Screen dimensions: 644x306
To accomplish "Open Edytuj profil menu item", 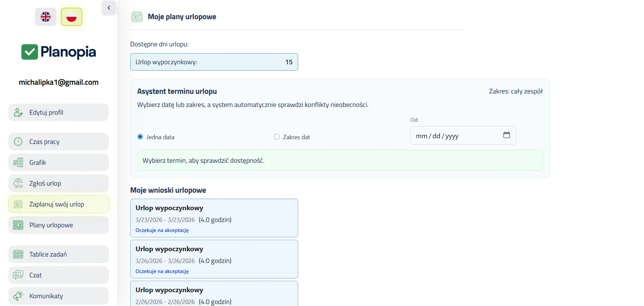I will click(x=58, y=112).
